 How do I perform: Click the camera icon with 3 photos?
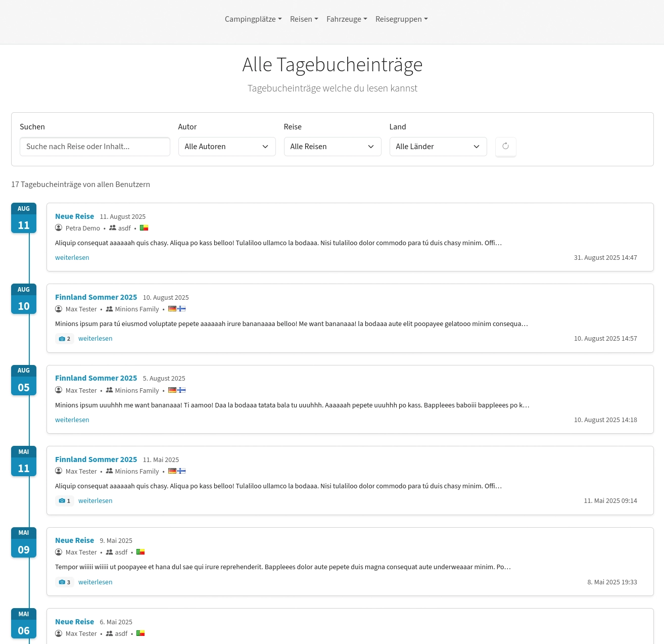click(64, 582)
